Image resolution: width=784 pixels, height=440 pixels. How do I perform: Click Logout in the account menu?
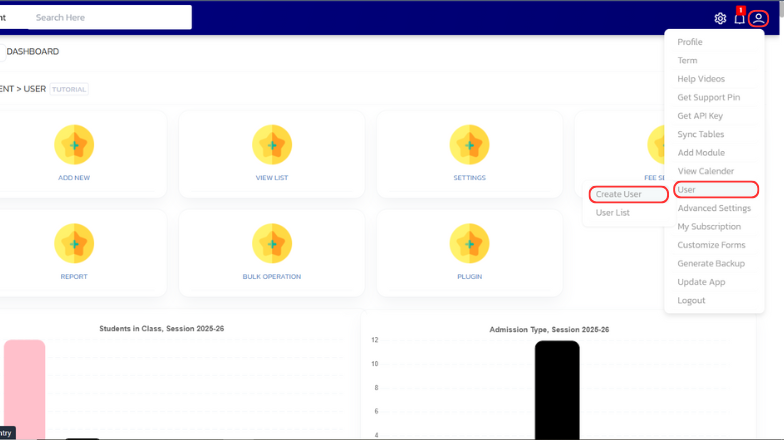(x=691, y=301)
